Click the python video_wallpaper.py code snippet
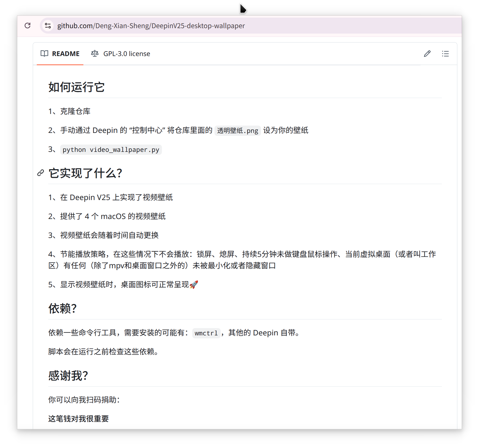 click(111, 150)
